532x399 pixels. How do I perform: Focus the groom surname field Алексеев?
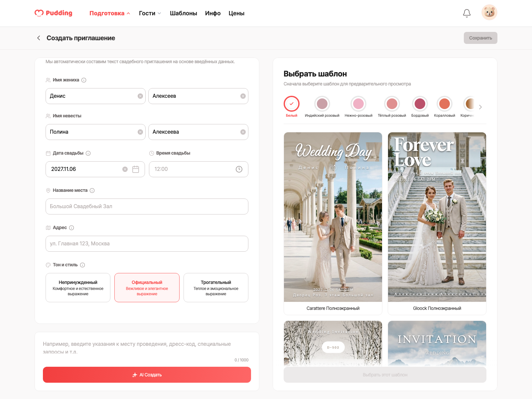pyautogui.click(x=198, y=96)
